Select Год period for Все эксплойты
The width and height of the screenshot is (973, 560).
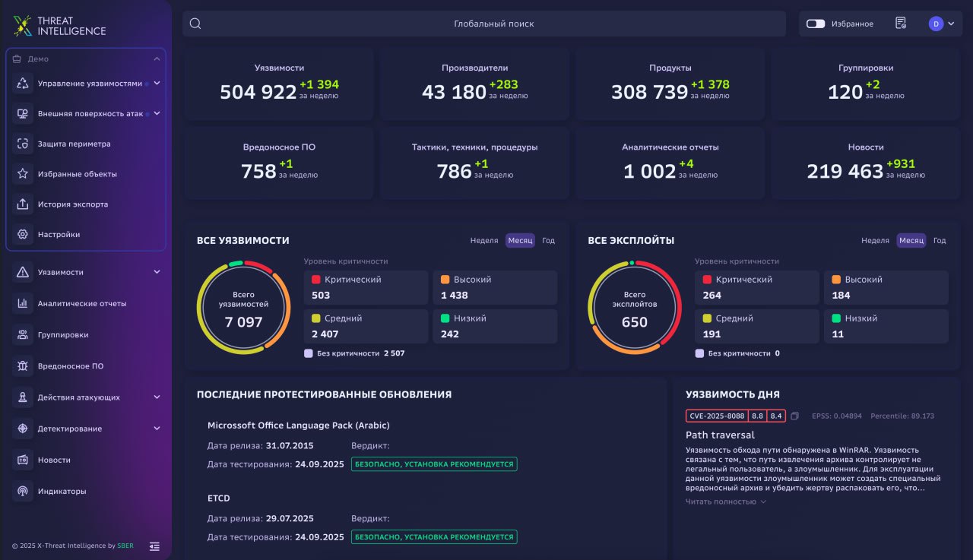click(940, 241)
